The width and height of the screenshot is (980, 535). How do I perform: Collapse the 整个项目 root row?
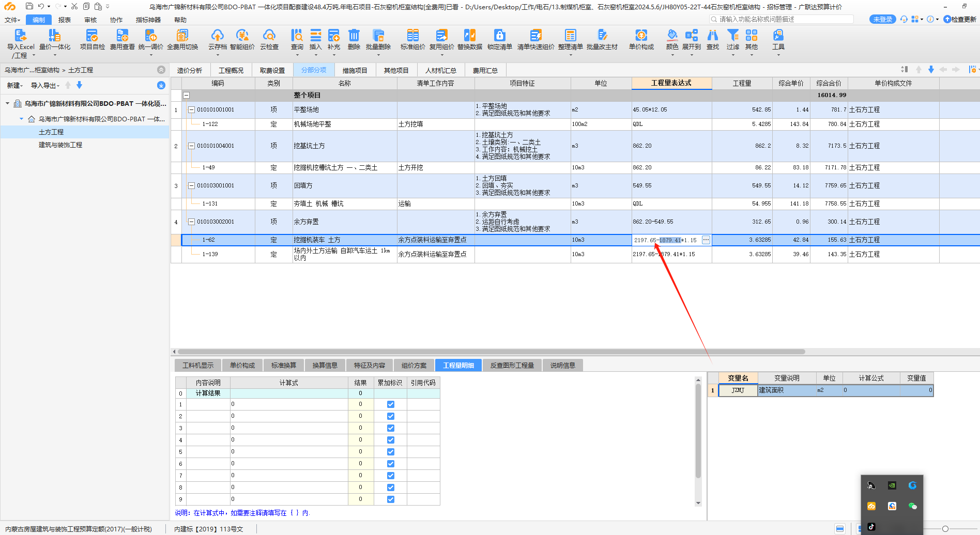pyautogui.click(x=186, y=95)
